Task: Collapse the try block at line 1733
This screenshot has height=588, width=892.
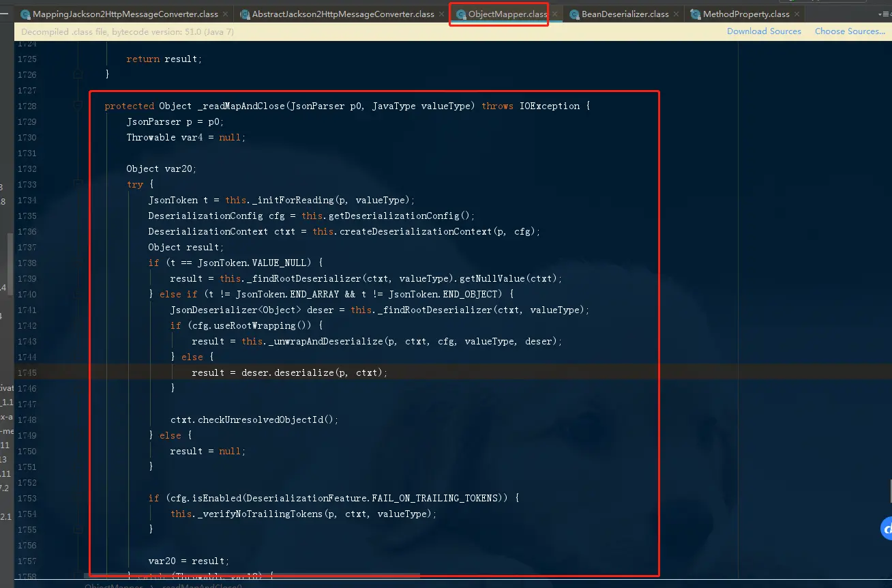Action: point(78,184)
